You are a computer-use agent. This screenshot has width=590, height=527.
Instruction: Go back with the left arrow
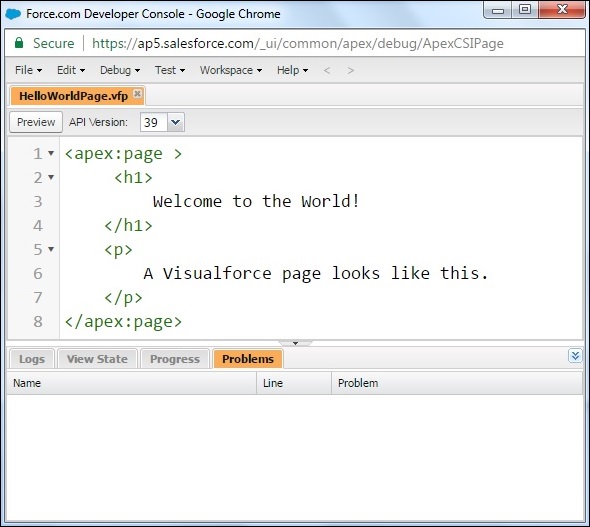click(327, 70)
